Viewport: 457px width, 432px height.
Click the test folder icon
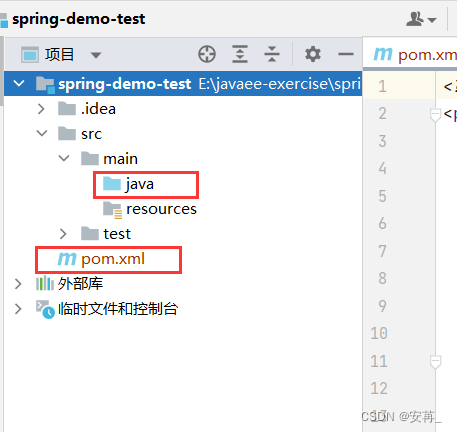(x=90, y=234)
